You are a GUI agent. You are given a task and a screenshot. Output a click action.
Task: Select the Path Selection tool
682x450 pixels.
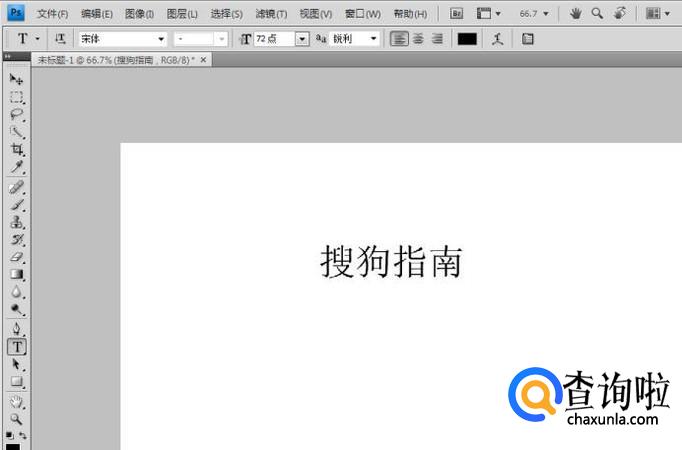pos(17,364)
